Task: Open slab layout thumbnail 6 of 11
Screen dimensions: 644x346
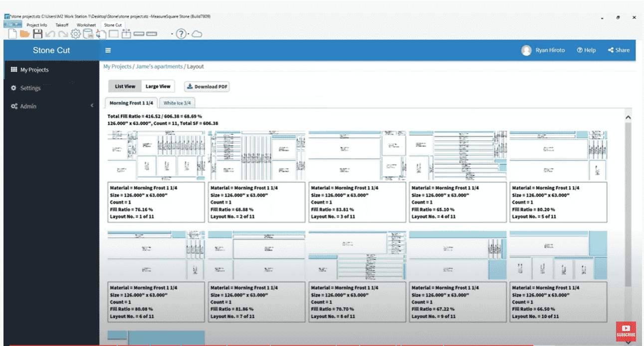Action: [x=156, y=255]
